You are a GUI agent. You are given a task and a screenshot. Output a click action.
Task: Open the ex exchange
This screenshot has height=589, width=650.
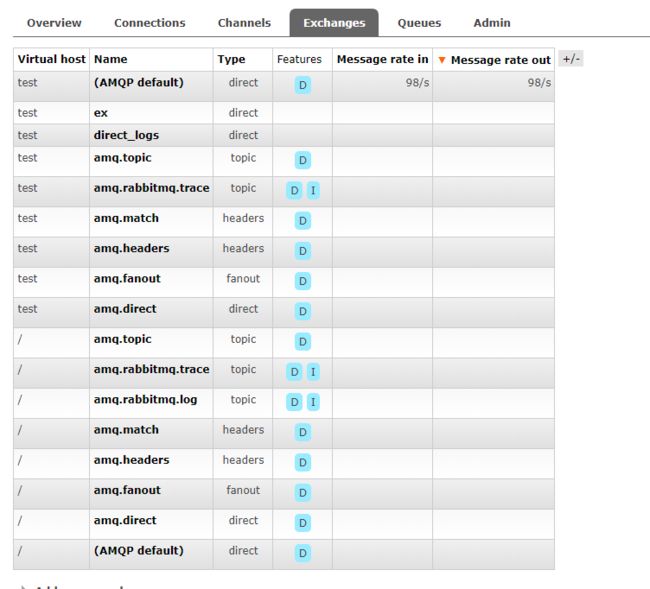tap(101, 113)
